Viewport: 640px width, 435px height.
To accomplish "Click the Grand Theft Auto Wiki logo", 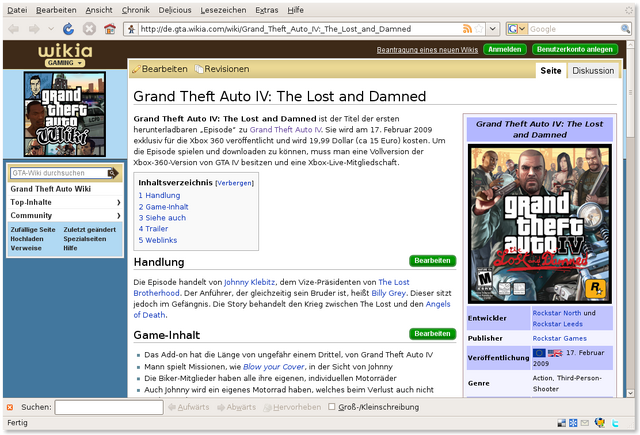I will coord(64,114).
